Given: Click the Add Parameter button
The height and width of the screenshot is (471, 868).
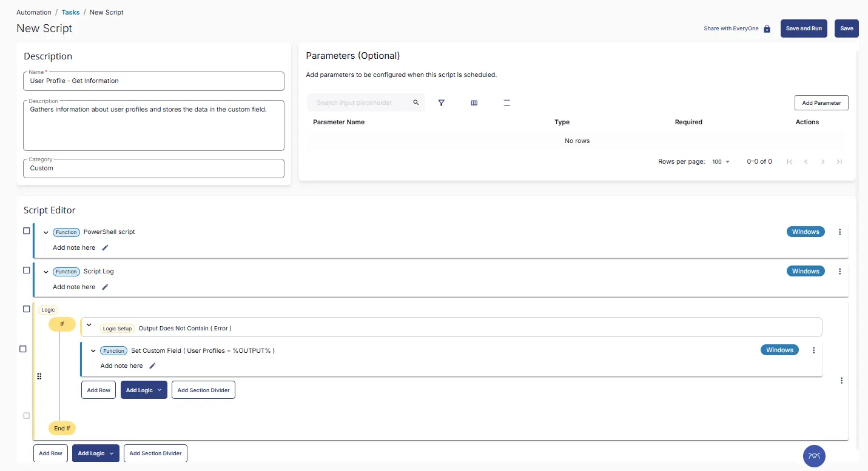Looking at the screenshot, I should pyautogui.click(x=821, y=103).
